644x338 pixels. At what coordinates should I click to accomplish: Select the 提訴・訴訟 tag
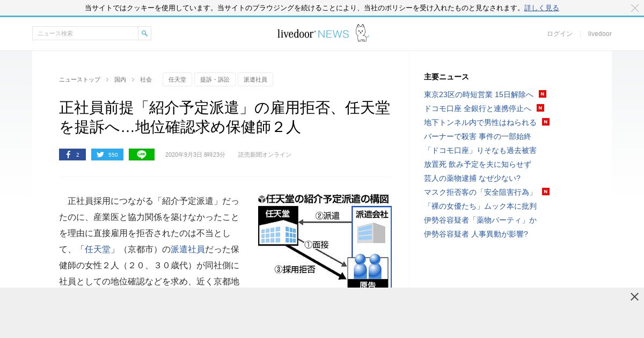click(x=215, y=79)
